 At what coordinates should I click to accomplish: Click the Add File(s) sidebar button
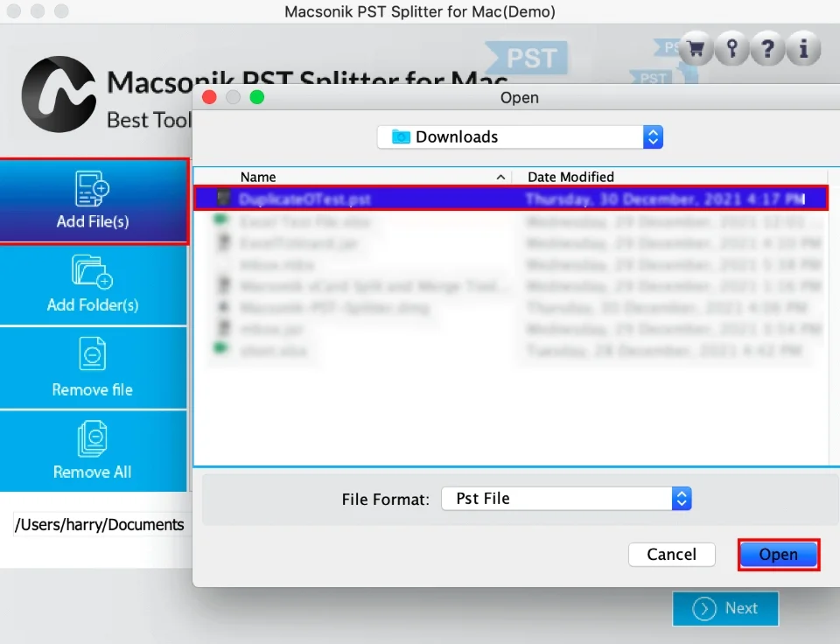tap(94, 201)
